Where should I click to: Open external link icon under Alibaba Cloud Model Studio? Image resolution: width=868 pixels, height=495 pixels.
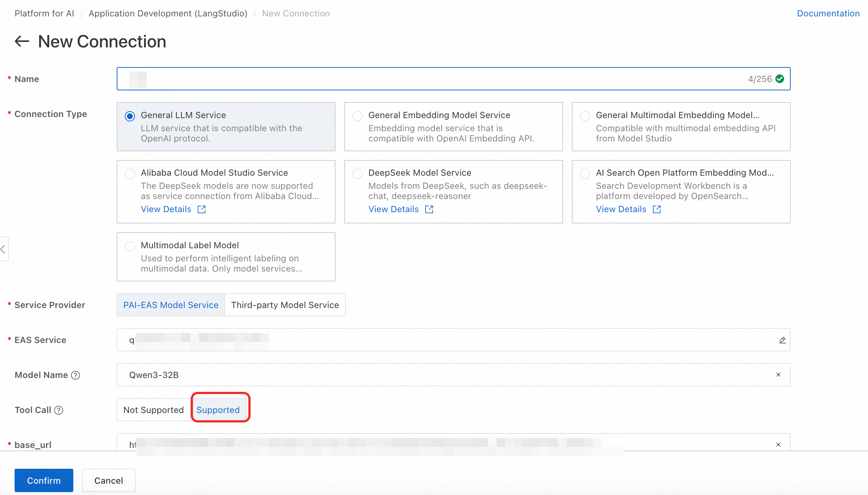[x=202, y=209]
